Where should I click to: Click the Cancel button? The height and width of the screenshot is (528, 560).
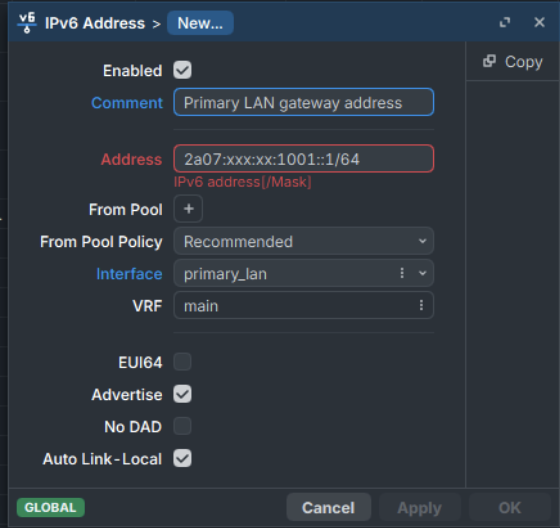329,507
